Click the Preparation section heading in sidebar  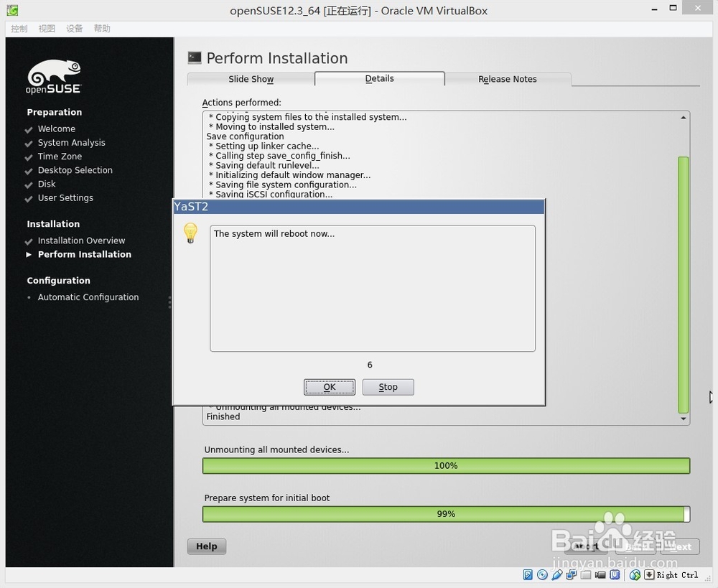55,112
